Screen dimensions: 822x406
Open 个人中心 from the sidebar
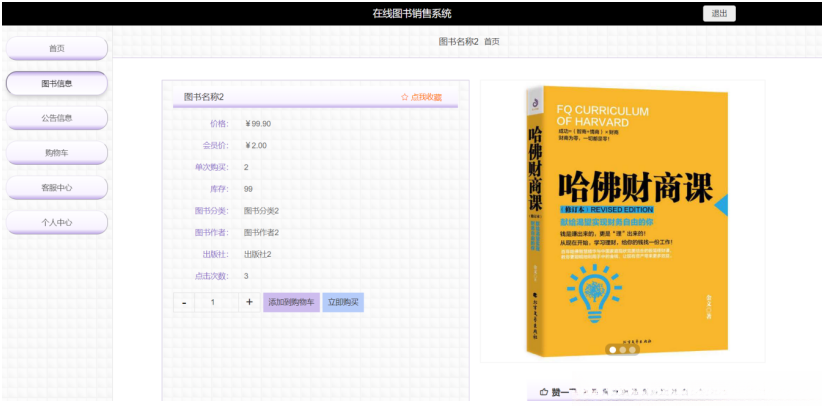pos(57,222)
